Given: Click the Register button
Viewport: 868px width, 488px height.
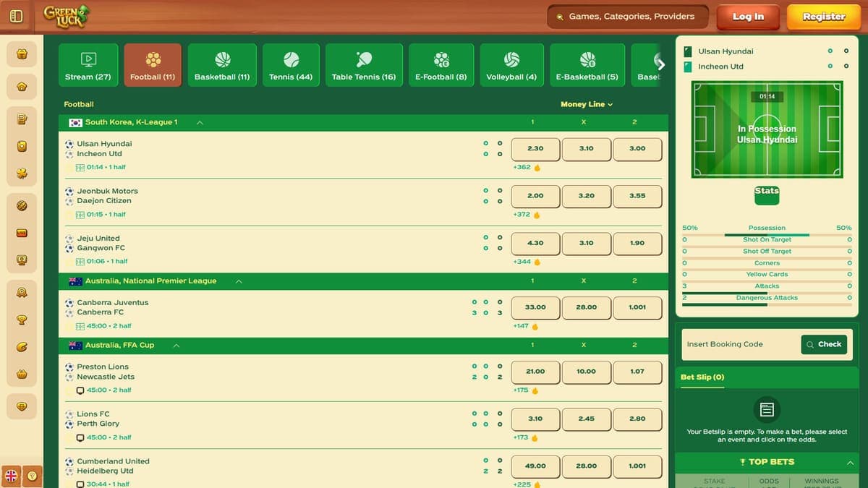Looking at the screenshot, I should point(824,17).
